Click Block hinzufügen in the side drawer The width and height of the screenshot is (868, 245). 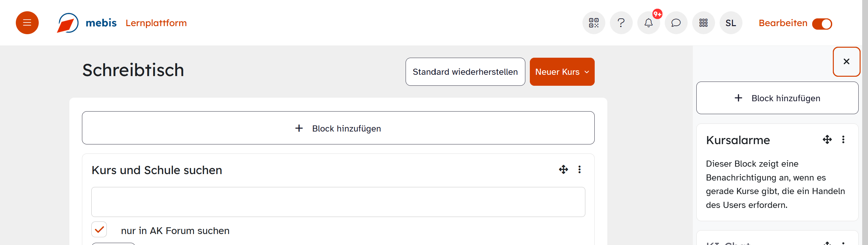777,98
